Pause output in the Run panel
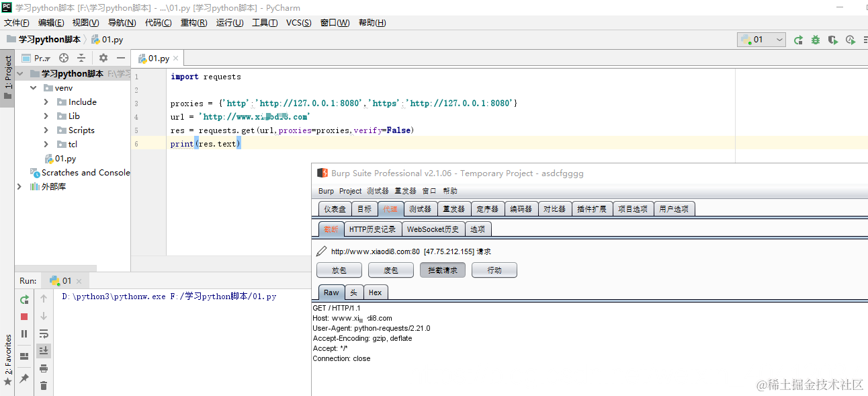This screenshot has width=868, height=396. pos(24,333)
